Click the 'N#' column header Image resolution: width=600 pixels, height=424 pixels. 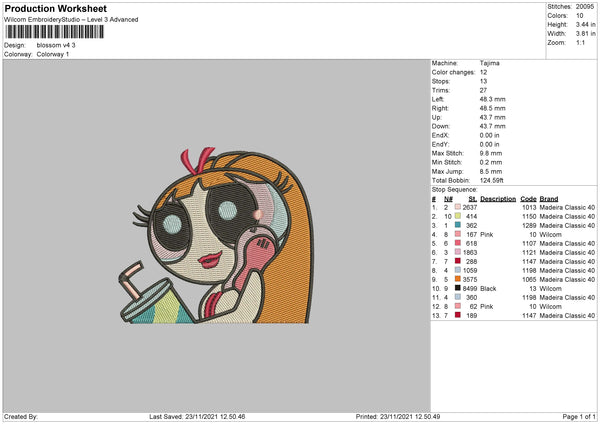coord(448,199)
